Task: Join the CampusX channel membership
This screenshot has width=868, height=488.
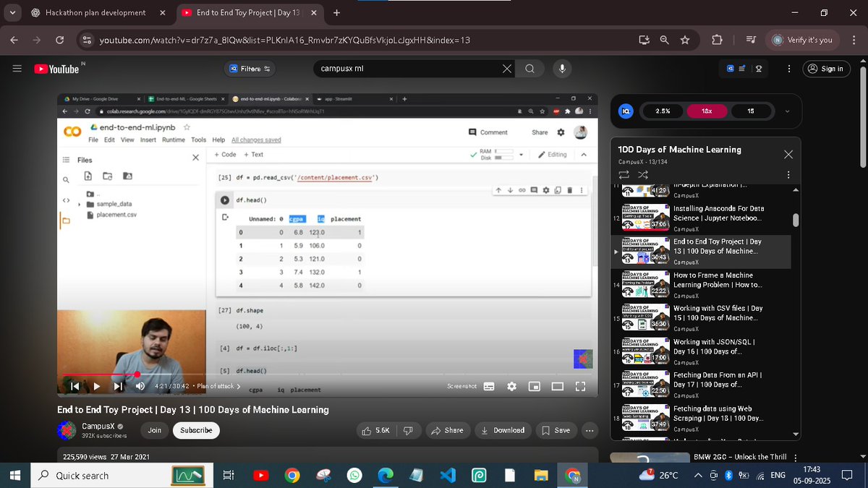Action: (155, 430)
